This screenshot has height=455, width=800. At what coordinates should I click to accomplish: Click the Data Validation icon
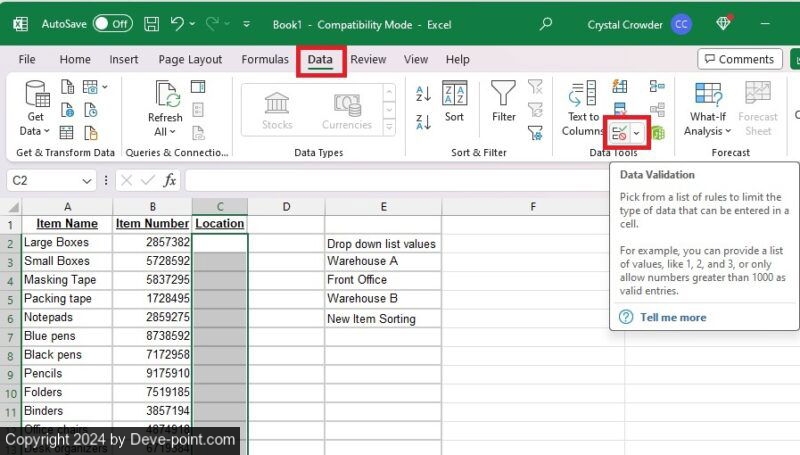[x=620, y=132]
